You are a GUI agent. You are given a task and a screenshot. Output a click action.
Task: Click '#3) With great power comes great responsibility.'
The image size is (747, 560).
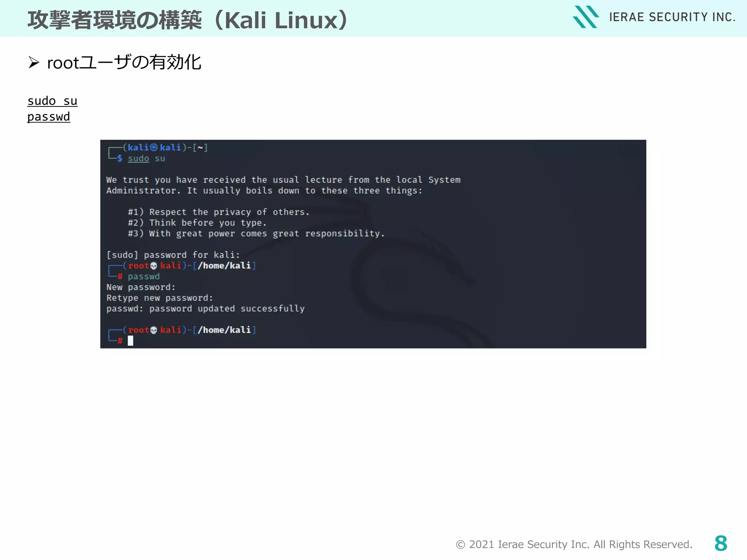pyautogui.click(x=256, y=233)
